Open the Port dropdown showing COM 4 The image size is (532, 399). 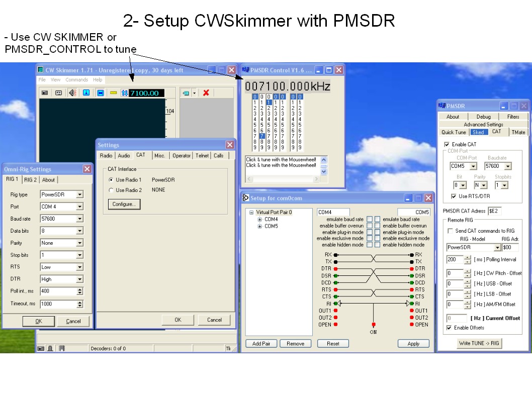[x=79, y=207]
